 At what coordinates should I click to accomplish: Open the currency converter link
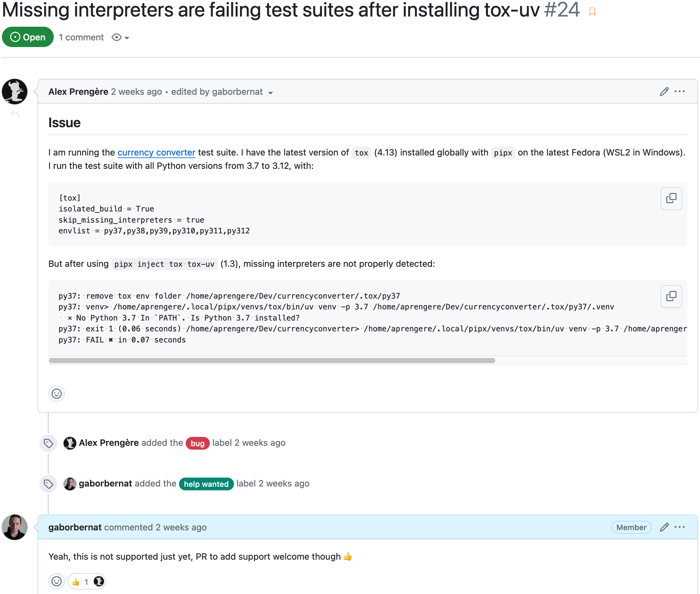tap(156, 153)
